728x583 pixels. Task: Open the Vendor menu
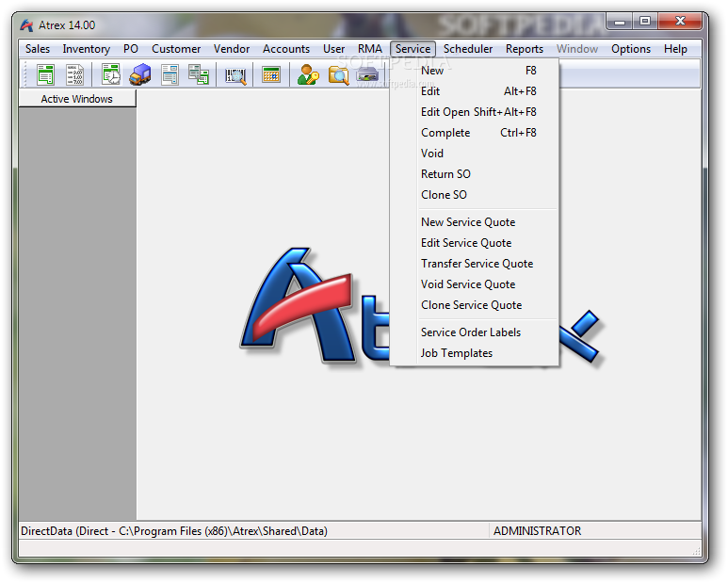(232, 49)
